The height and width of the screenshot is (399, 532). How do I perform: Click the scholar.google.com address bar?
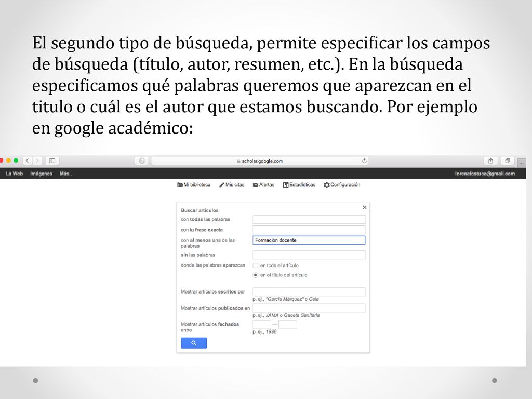(x=260, y=161)
